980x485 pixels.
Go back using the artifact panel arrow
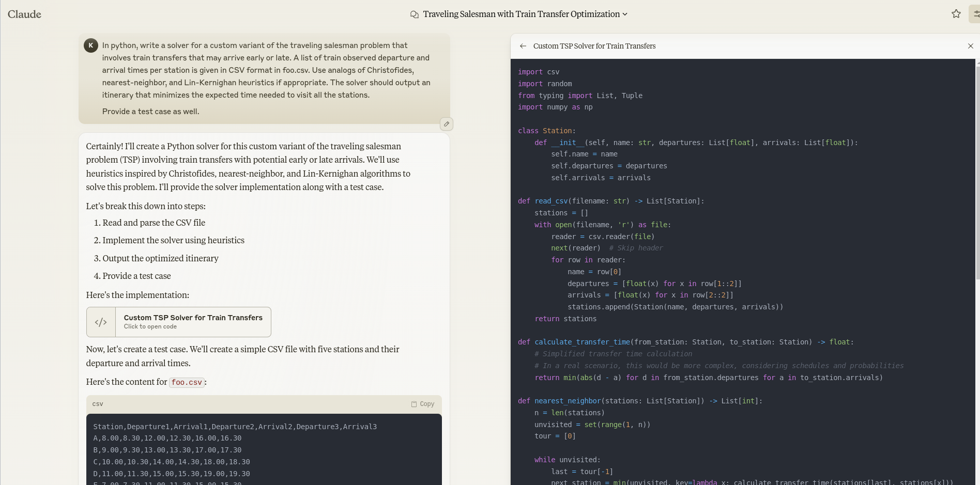pos(523,46)
